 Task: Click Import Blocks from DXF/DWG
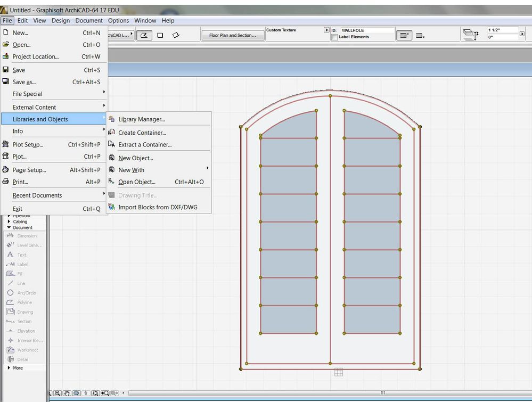(158, 207)
